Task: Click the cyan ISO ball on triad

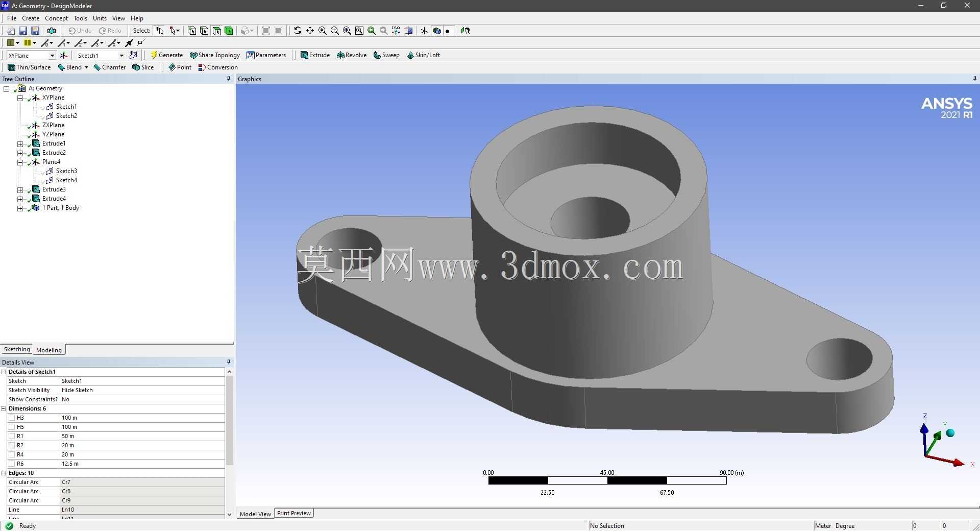Action: 950,433
